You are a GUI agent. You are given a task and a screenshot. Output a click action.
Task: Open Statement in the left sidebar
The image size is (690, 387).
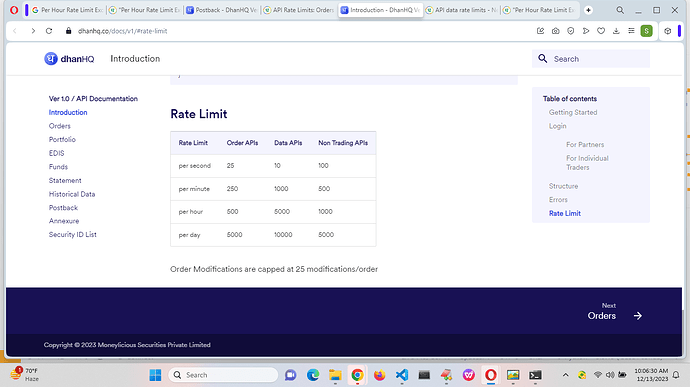tap(65, 181)
